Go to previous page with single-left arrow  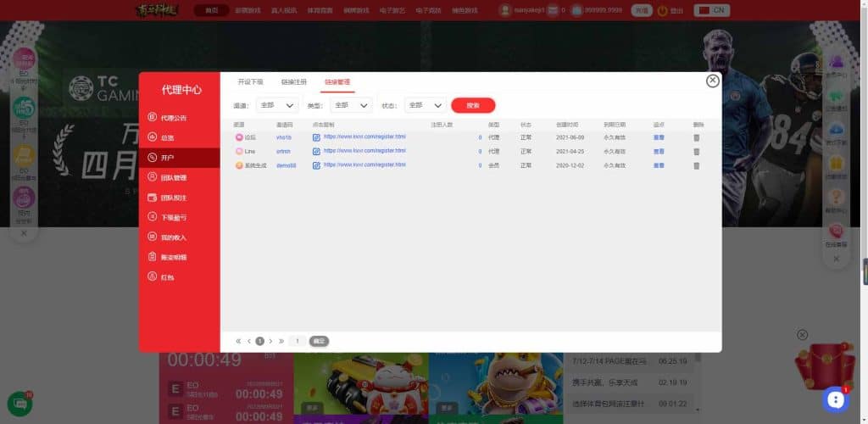[x=249, y=342]
